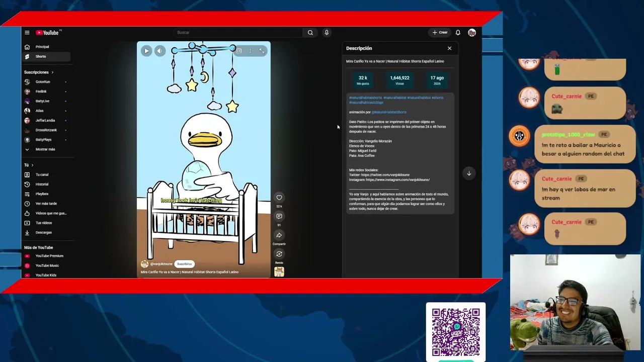Click the Buscar search field
This screenshot has width=644, height=362.
pyautogui.click(x=237, y=33)
